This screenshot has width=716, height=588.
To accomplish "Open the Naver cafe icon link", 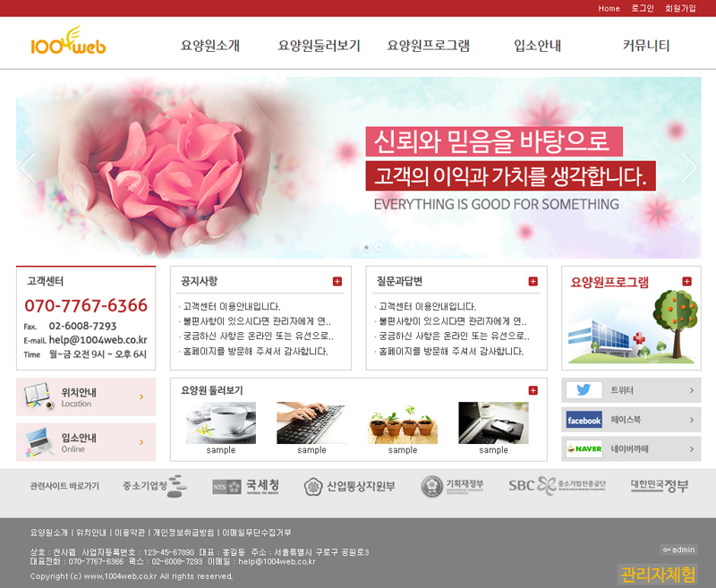I will (x=584, y=448).
